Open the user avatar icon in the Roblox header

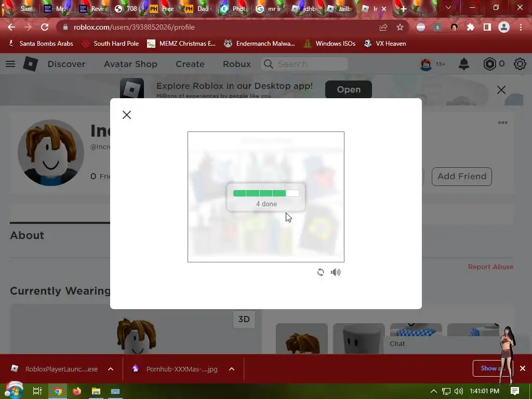coord(426,64)
